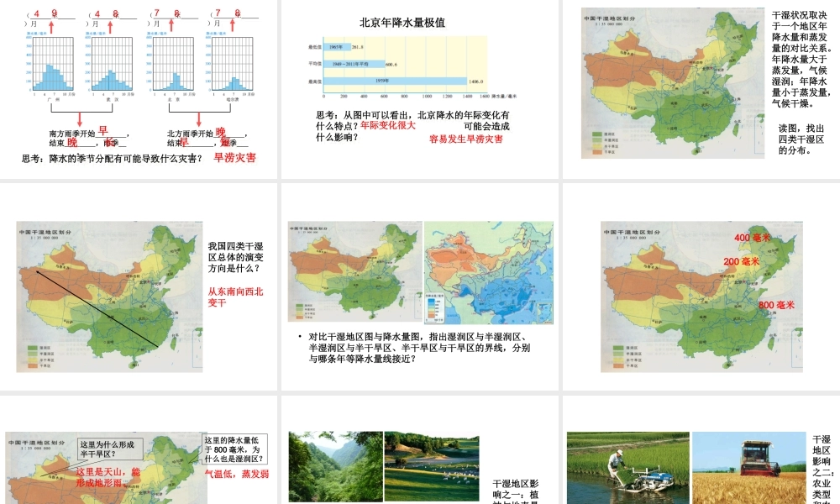The height and width of the screenshot is (504, 840).
Task: Click the red 旱涝灾害 answer in first slide
Action: click(x=234, y=157)
